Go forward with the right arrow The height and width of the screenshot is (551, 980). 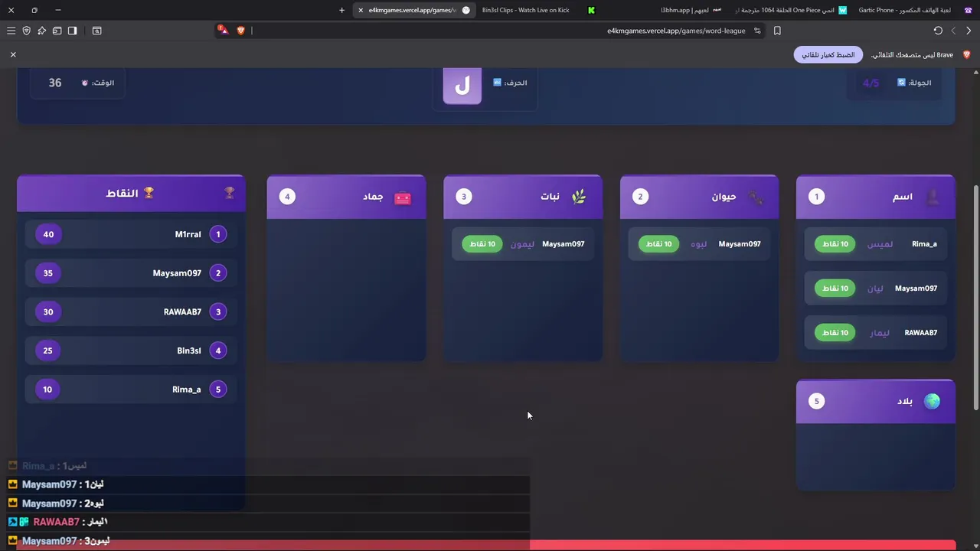(969, 31)
